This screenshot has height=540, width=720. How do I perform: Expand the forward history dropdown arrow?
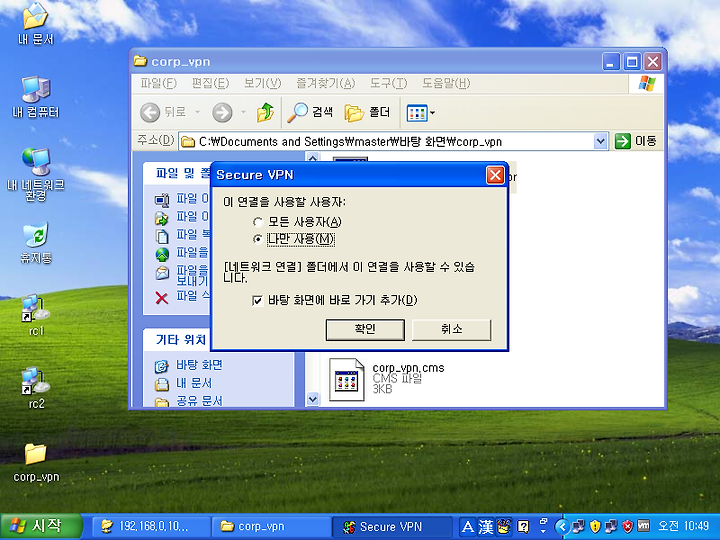(243, 112)
